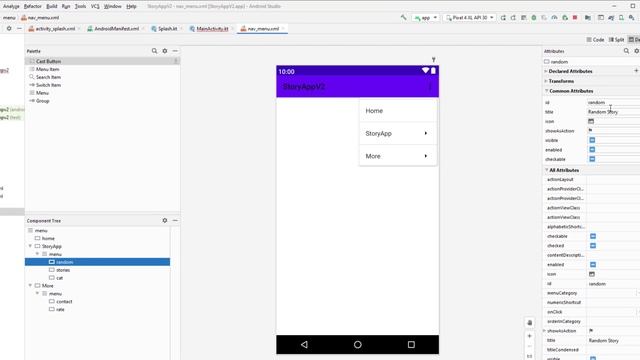640x360 pixels.
Task: Switch to Code view mode
Action: [x=595, y=40]
